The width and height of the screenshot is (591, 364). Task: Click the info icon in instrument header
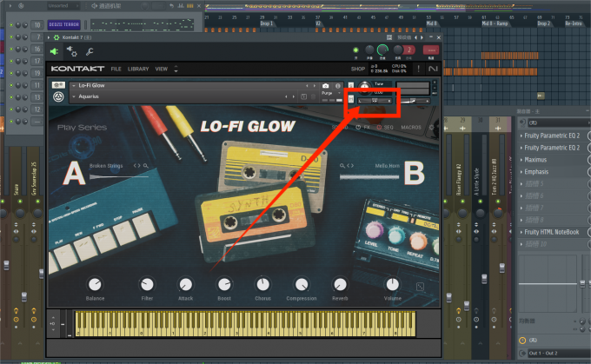[338, 86]
